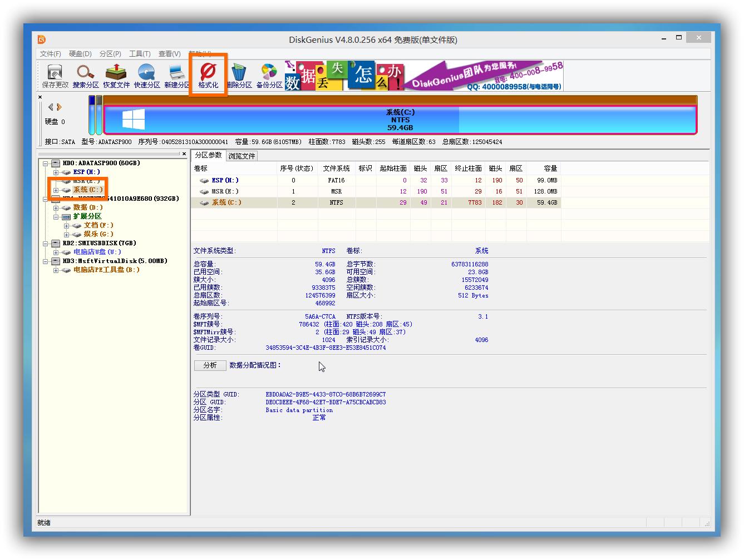Click the 删除分区 (delete partition) icon
The height and width of the screenshot is (560, 744).
238,76
